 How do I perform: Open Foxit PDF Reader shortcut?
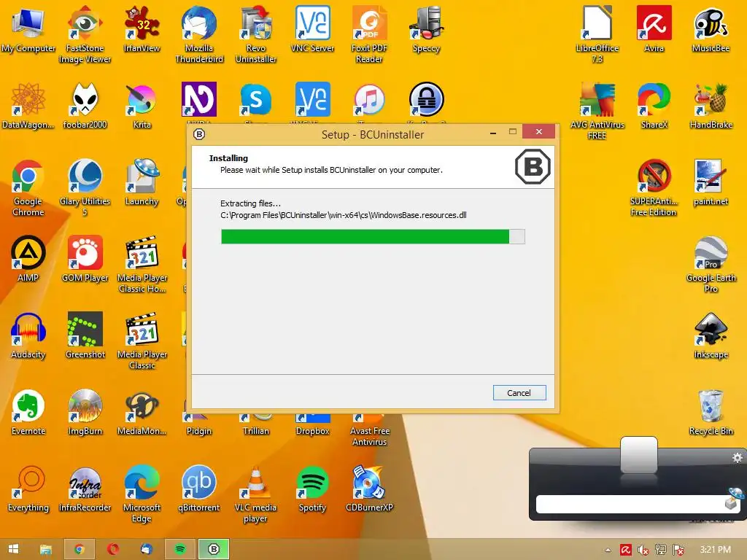[369, 35]
